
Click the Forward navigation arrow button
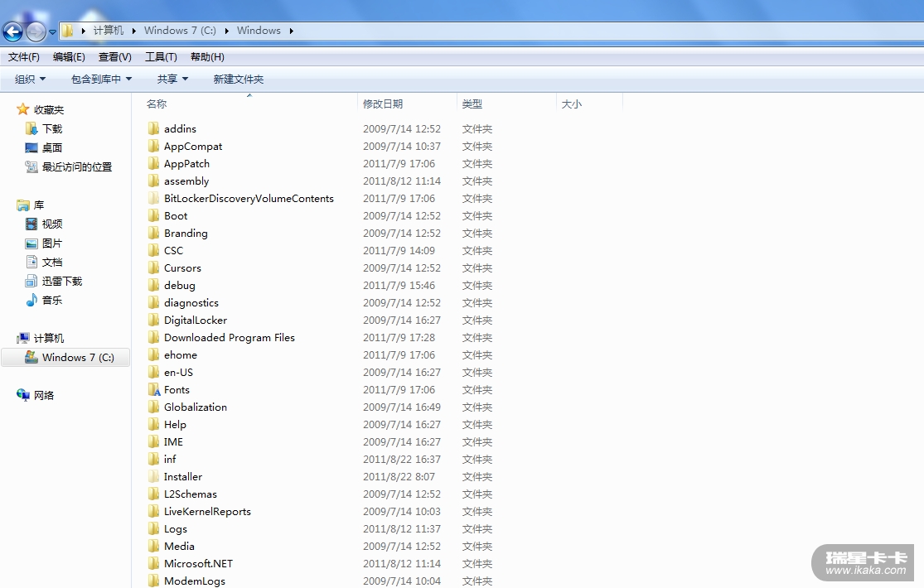click(36, 31)
